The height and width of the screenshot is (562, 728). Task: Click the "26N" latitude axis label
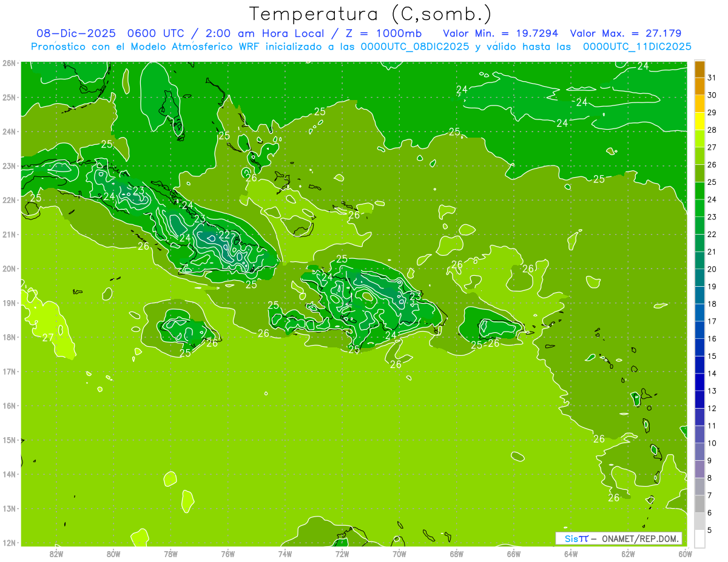click(8, 63)
